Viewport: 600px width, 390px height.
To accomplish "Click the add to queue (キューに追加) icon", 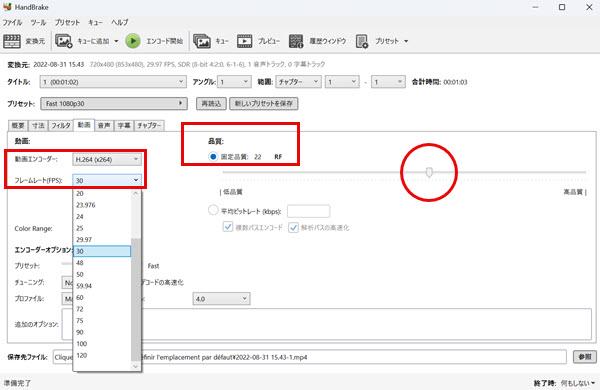I will (64, 41).
